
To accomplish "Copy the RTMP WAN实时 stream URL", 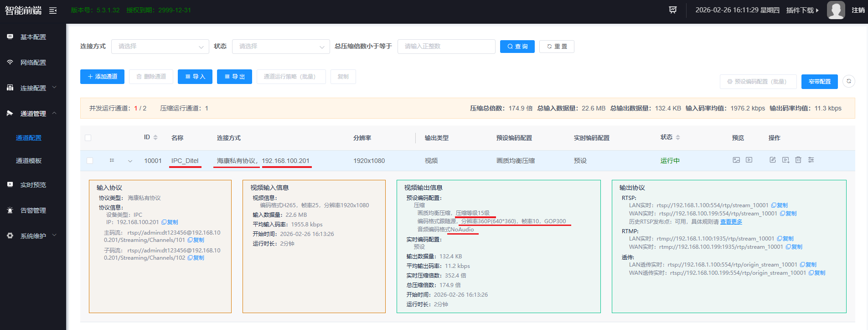I will (x=794, y=247).
